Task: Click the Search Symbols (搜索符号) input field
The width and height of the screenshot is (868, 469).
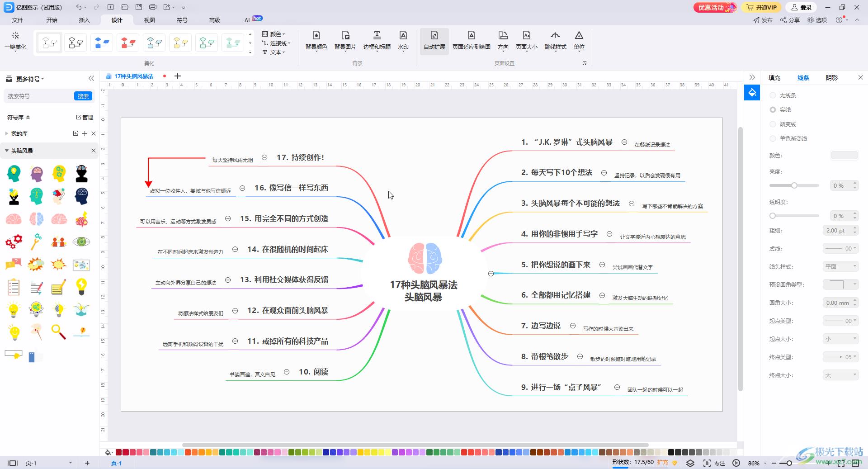Action: tap(38, 96)
